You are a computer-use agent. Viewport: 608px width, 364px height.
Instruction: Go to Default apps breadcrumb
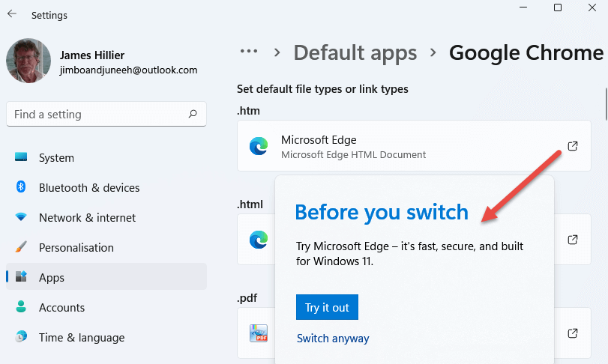coord(355,52)
